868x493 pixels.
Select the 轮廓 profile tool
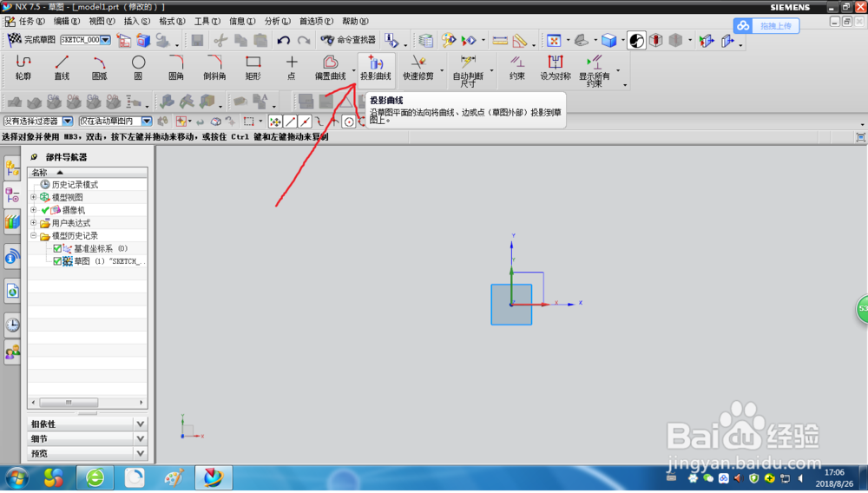(23, 68)
